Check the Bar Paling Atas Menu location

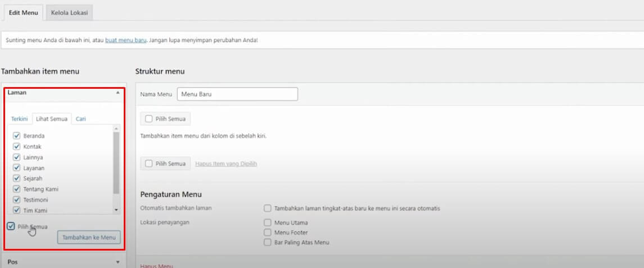pos(268,243)
